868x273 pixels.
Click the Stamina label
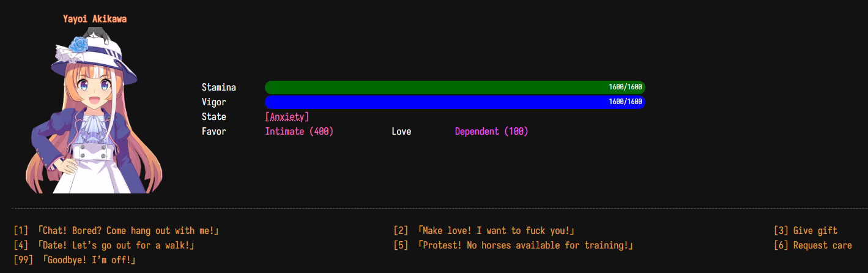tap(219, 88)
